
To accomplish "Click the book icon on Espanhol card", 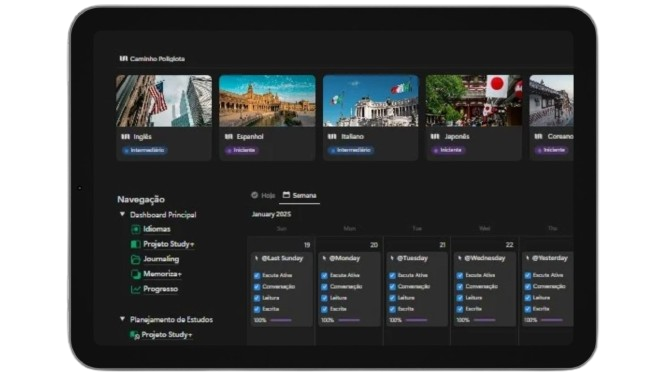I will [x=229, y=137].
